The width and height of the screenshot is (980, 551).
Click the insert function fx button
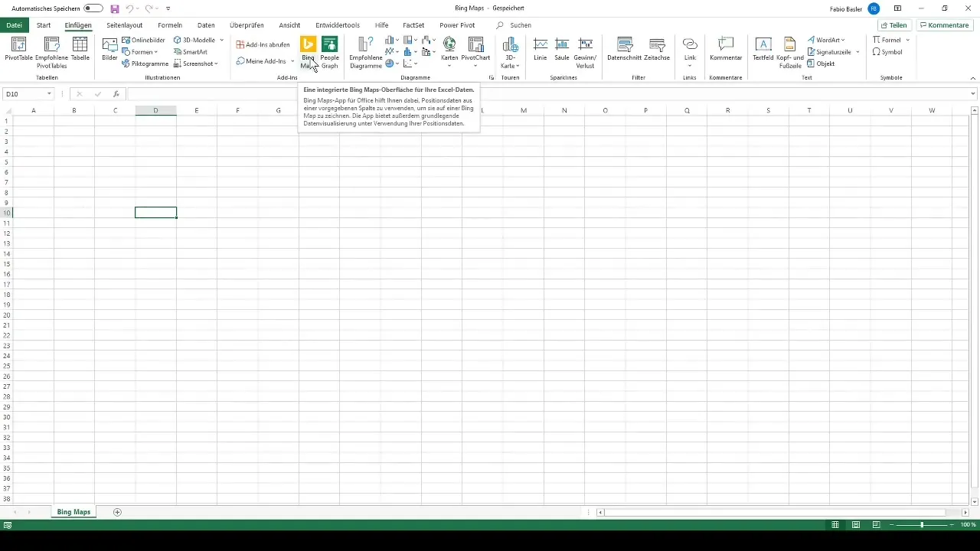click(x=116, y=94)
